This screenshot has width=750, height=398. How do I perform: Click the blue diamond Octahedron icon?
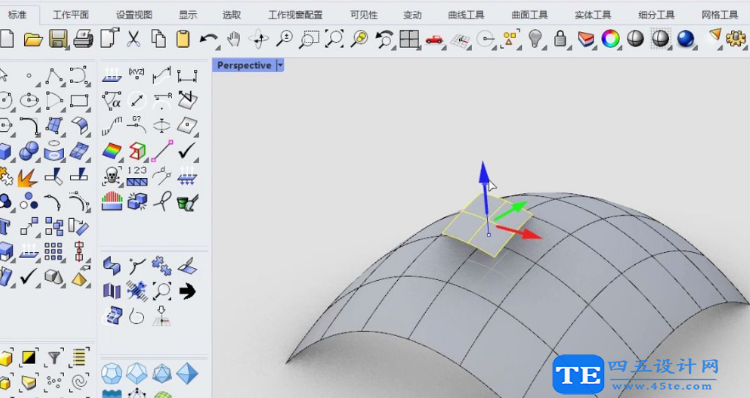pyautogui.click(x=187, y=373)
